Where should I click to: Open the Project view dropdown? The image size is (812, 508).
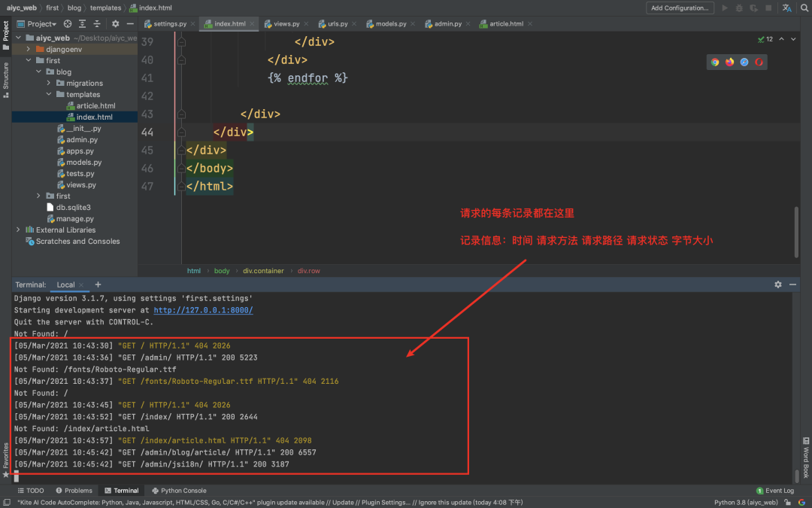click(x=36, y=24)
